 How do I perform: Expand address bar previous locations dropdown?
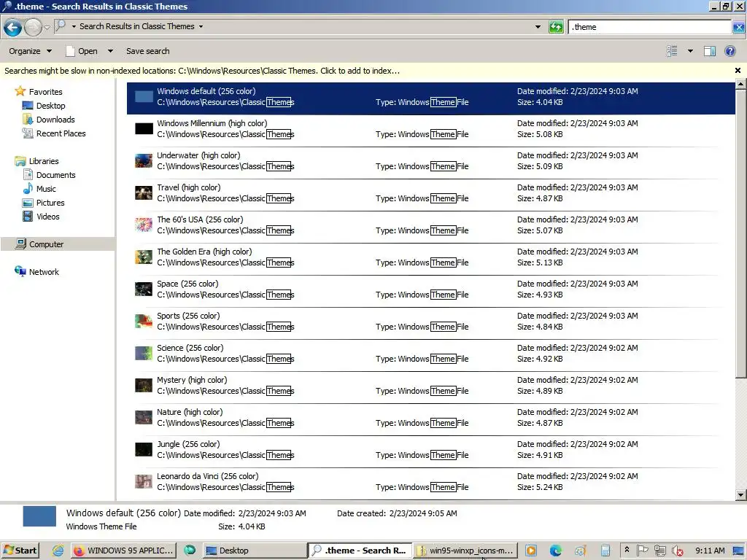[x=538, y=27]
